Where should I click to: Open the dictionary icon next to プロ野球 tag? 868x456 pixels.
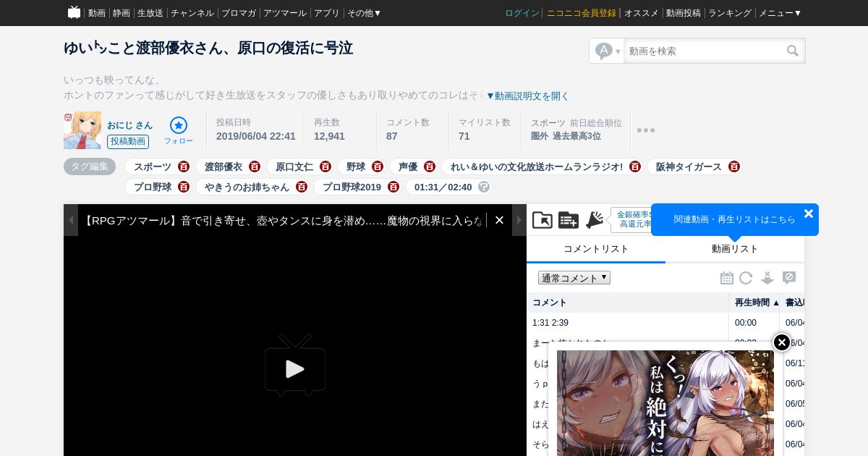click(x=184, y=187)
